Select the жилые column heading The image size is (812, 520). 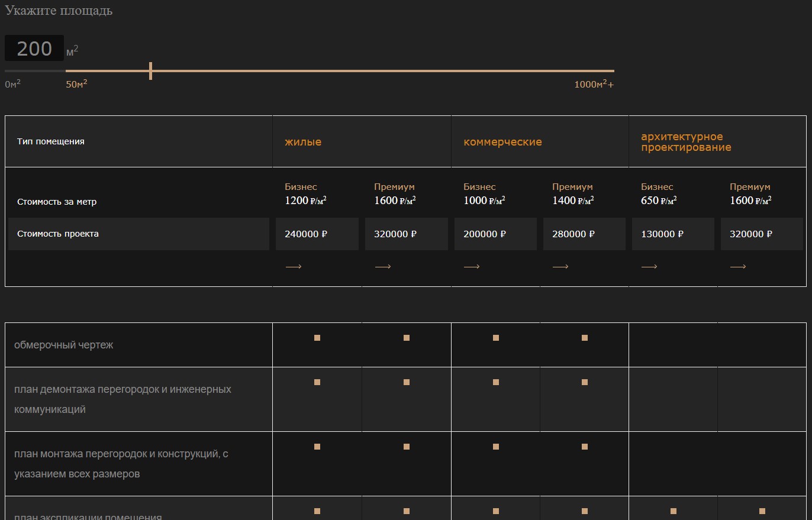303,142
